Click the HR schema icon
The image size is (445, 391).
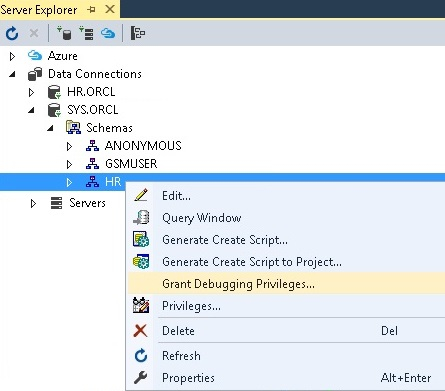92,182
